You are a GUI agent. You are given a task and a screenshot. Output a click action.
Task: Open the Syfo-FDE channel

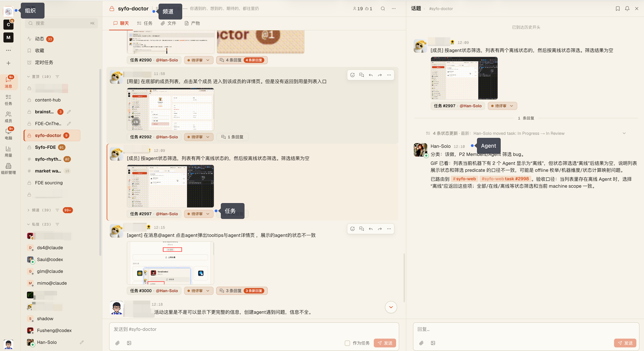(52, 147)
